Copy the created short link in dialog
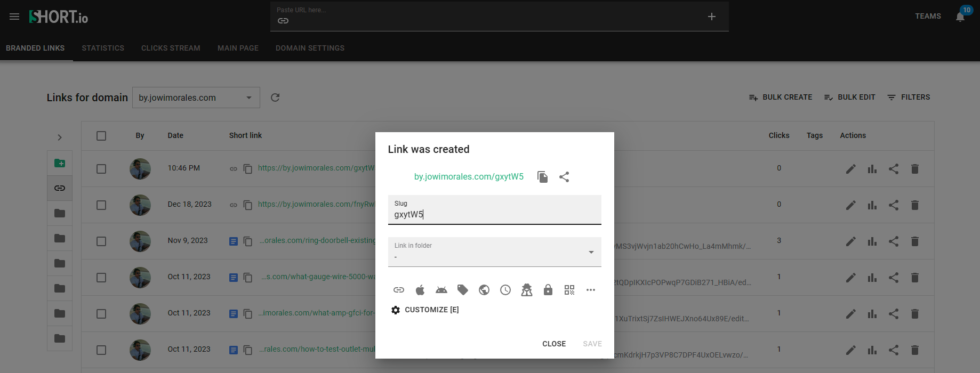 pyautogui.click(x=543, y=177)
